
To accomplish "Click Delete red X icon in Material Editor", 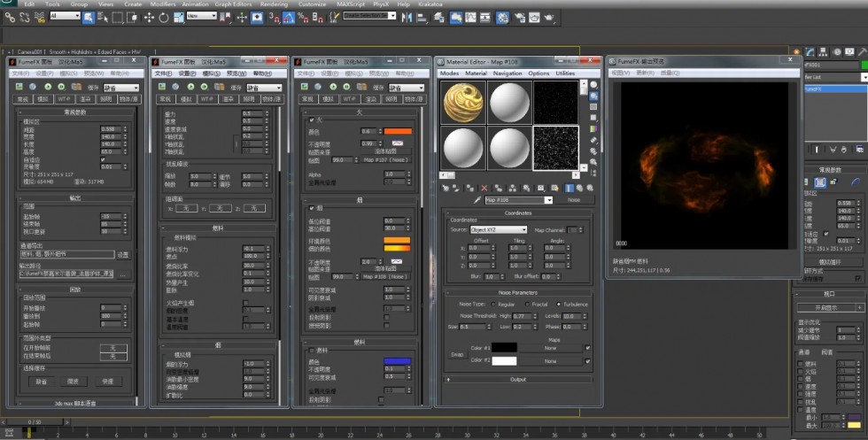I will click(484, 189).
